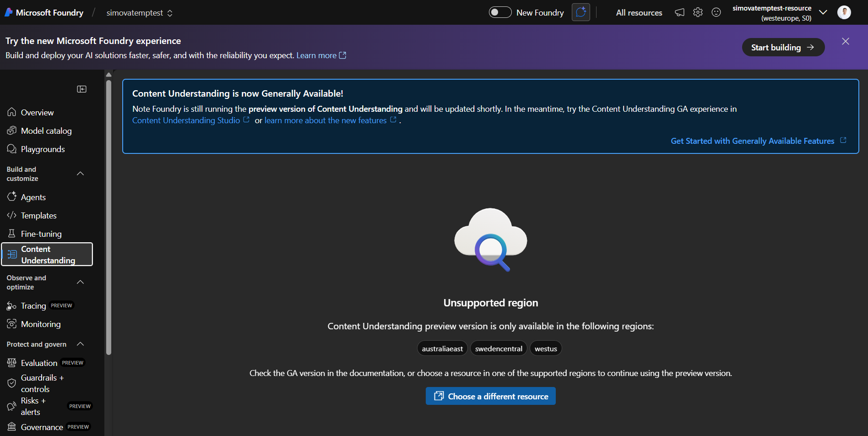Dismiss the new Foundry experience banner
The image size is (868, 436).
pyautogui.click(x=846, y=41)
